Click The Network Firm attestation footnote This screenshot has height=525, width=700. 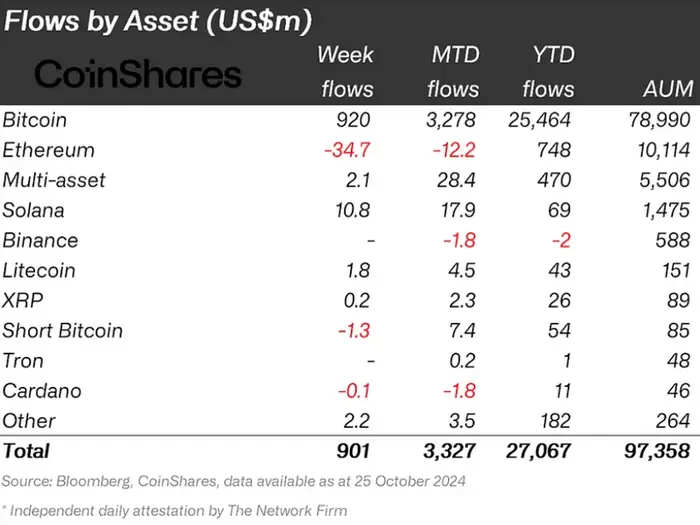pyautogui.click(x=176, y=511)
